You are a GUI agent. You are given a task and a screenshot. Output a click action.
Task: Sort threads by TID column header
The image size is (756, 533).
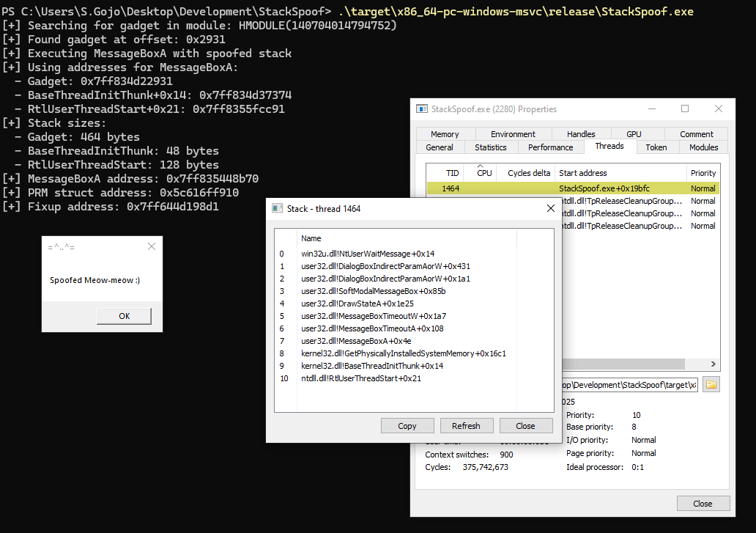(x=445, y=173)
